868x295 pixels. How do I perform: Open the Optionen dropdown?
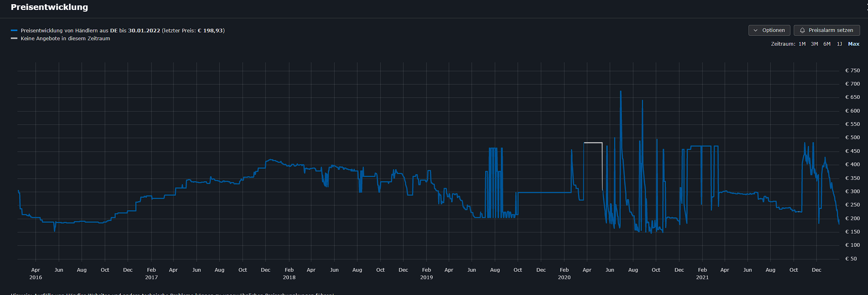pyautogui.click(x=769, y=30)
